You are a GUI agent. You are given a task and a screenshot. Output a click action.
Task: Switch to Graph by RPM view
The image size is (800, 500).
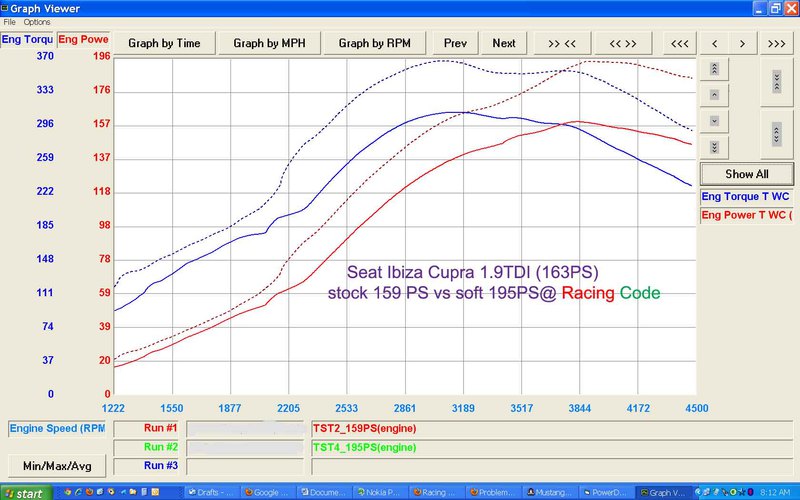pyautogui.click(x=374, y=43)
